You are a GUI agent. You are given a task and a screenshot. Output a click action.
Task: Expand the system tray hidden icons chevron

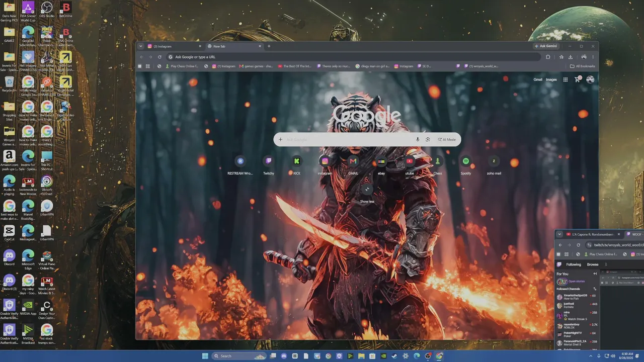click(x=591, y=356)
